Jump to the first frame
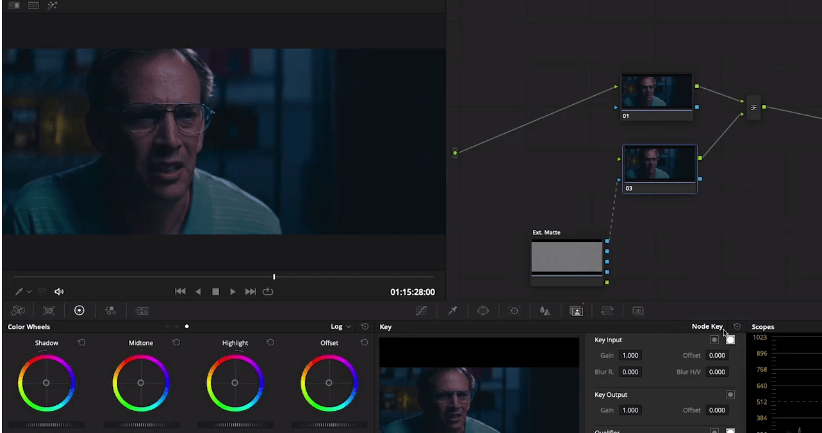822x433 pixels. (x=180, y=291)
